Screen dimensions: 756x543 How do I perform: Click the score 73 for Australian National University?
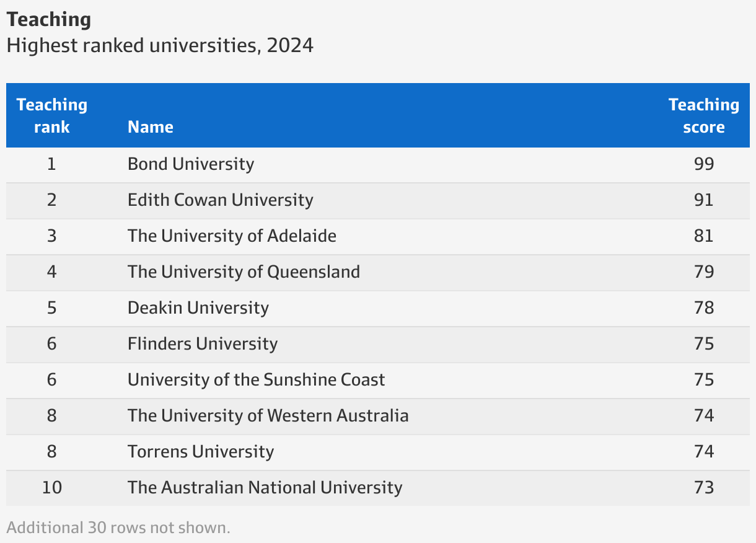coord(704,488)
